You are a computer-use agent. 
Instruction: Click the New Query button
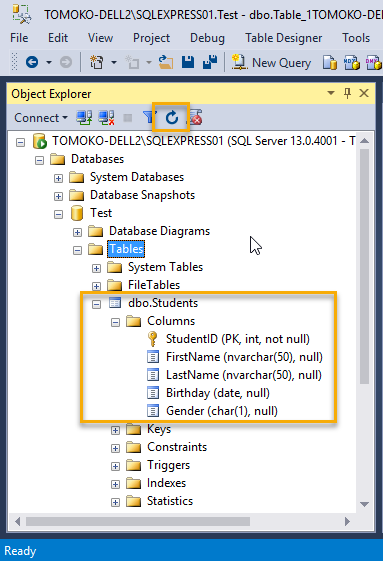[271, 63]
